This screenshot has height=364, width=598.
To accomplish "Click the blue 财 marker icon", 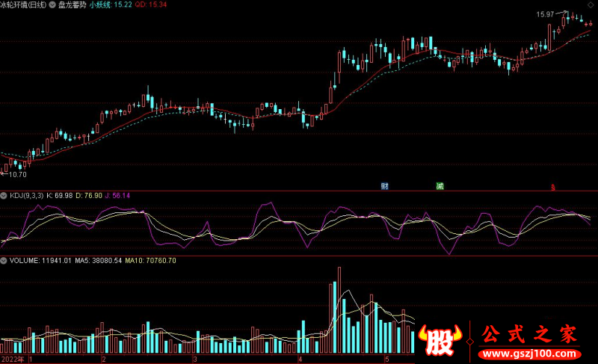I will tap(385, 186).
